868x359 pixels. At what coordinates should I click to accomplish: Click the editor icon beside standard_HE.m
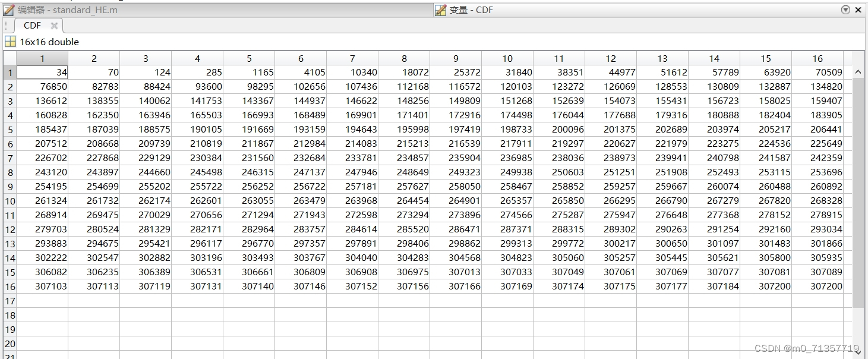click(9, 10)
